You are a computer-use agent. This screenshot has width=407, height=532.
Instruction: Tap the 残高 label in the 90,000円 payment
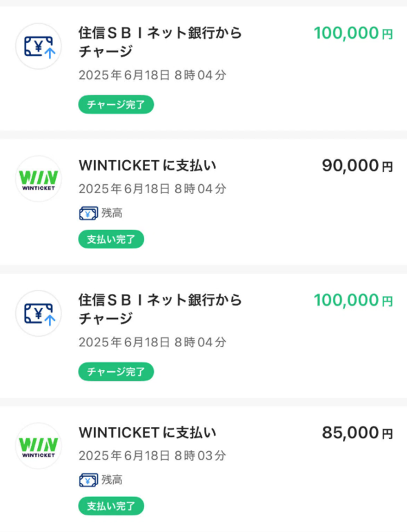(112, 213)
